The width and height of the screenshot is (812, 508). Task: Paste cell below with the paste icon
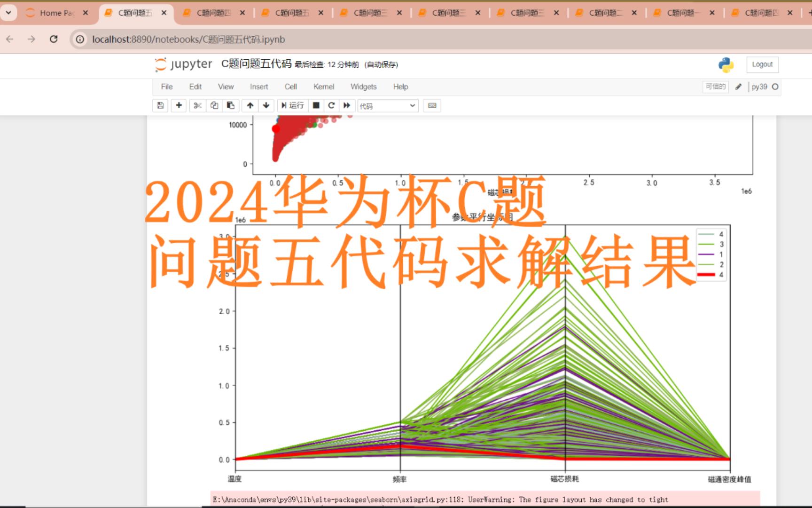(x=230, y=105)
